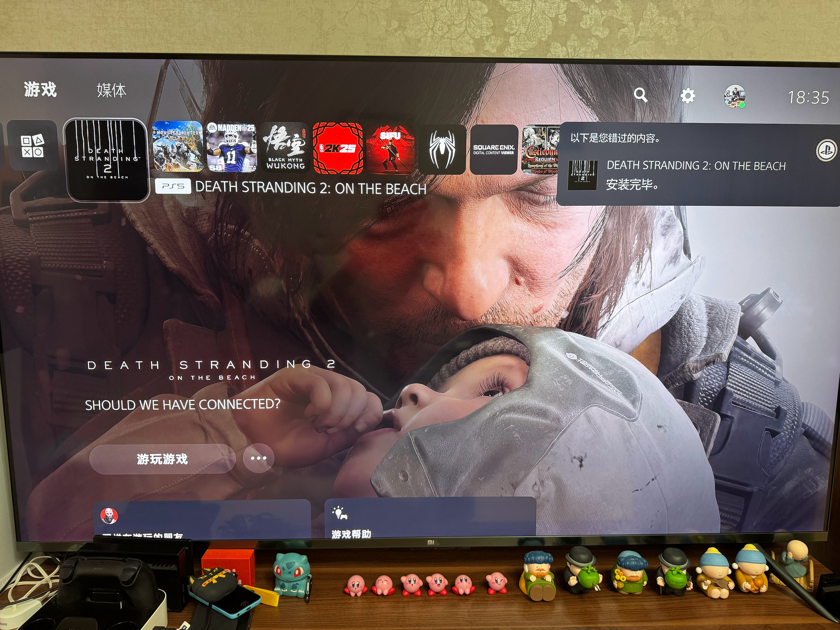840x630 pixels.
Task: Click the DEATH STRANDING 2 notification title
Action: tap(696, 166)
